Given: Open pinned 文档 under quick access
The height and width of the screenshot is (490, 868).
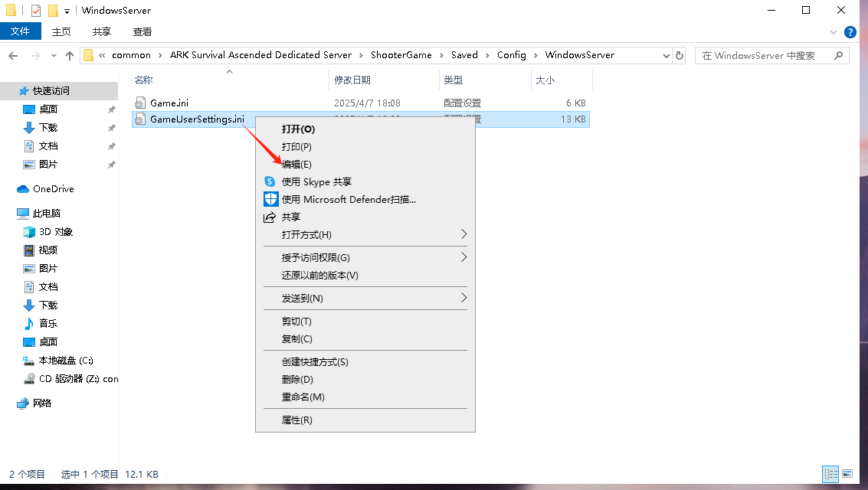Looking at the screenshot, I should (x=48, y=146).
